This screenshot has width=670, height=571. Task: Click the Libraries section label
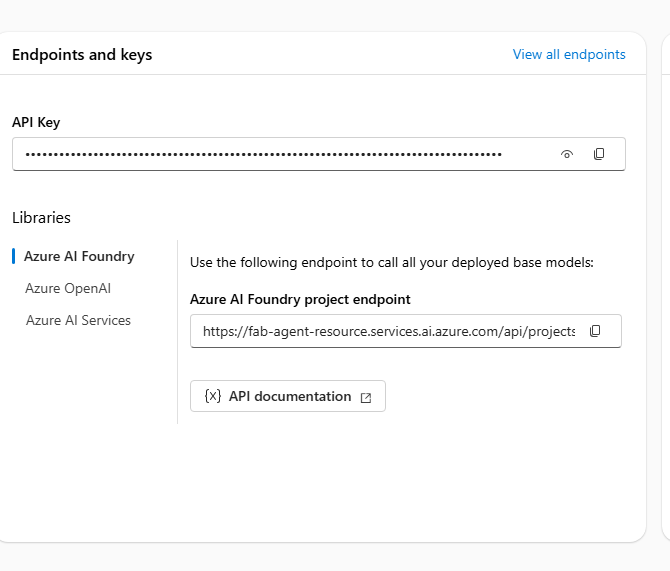41,218
